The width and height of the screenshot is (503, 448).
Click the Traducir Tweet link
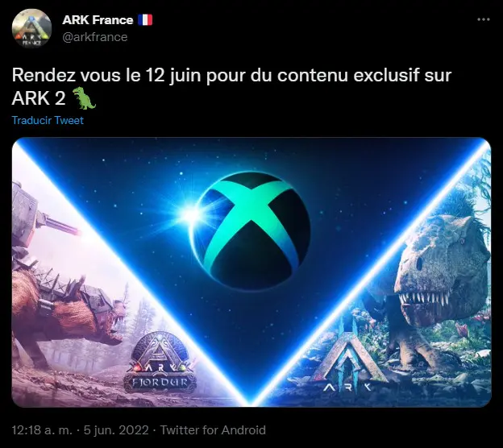[x=48, y=120]
